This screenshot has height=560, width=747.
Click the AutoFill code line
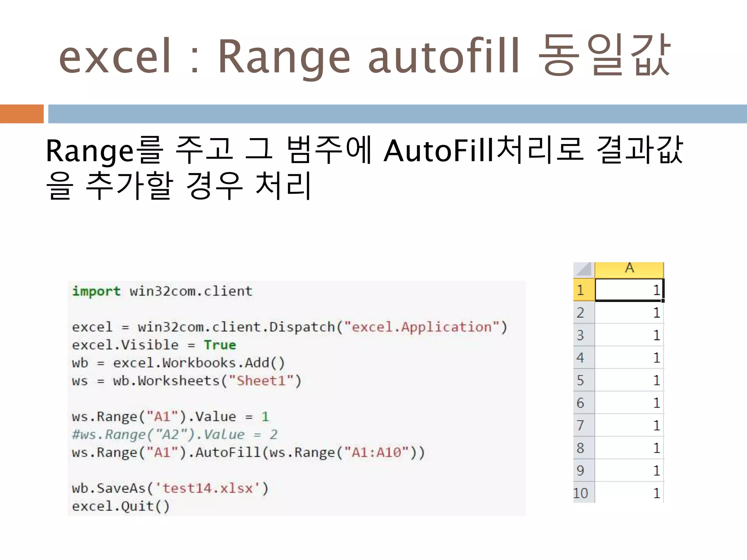248,452
